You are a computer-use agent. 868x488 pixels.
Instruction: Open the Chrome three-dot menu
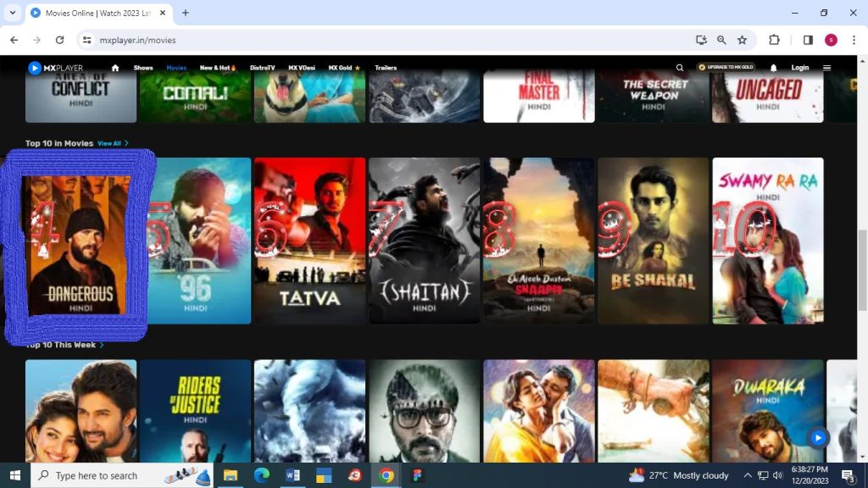(x=854, y=40)
